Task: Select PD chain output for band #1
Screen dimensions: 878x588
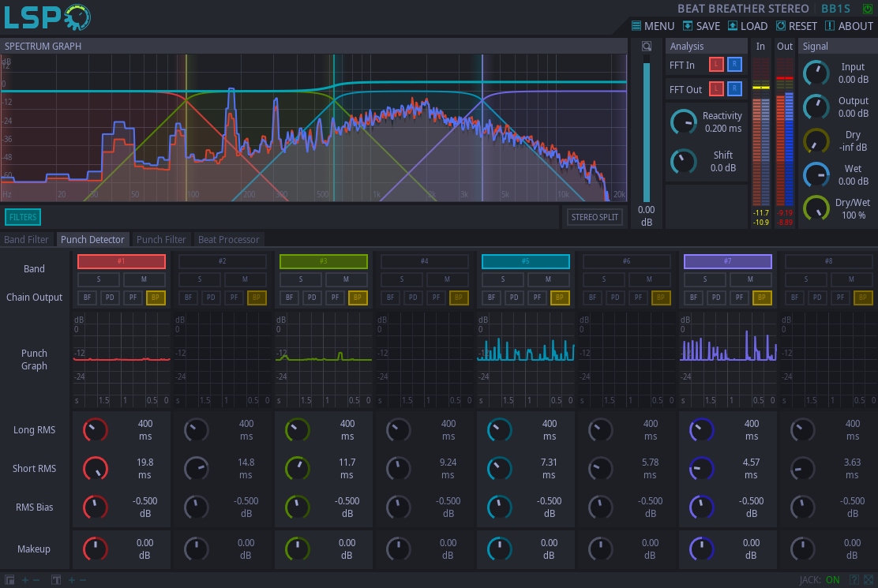Action: coord(110,298)
